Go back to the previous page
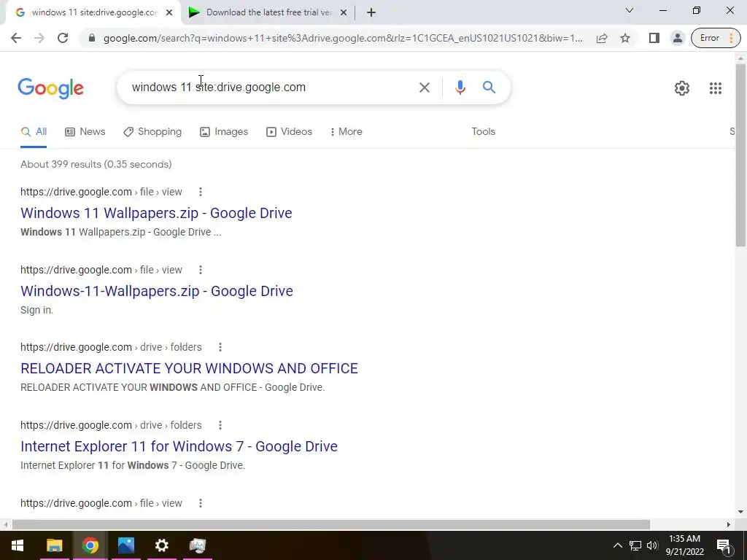Image resolution: width=747 pixels, height=560 pixels. tap(16, 38)
